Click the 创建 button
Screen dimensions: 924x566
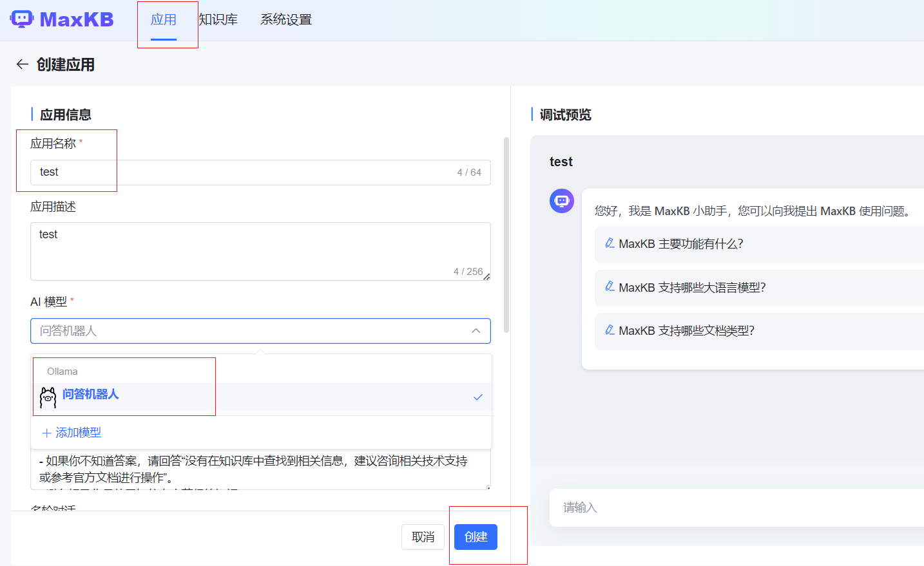coord(476,536)
